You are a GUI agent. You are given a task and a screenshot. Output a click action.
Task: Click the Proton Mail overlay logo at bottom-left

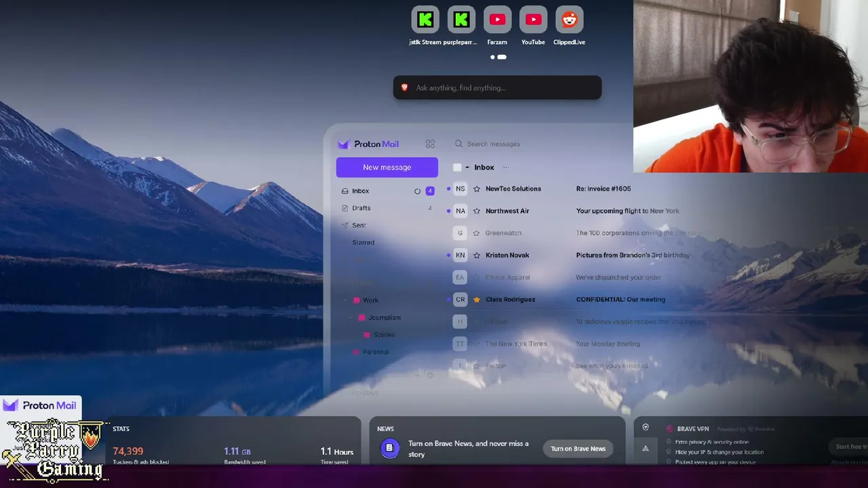click(40, 405)
